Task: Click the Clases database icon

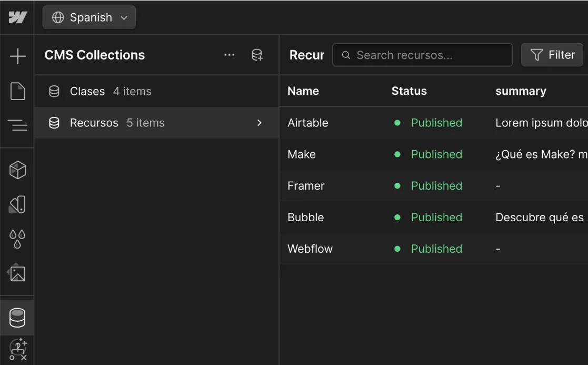Action: click(x=54, y=91)
